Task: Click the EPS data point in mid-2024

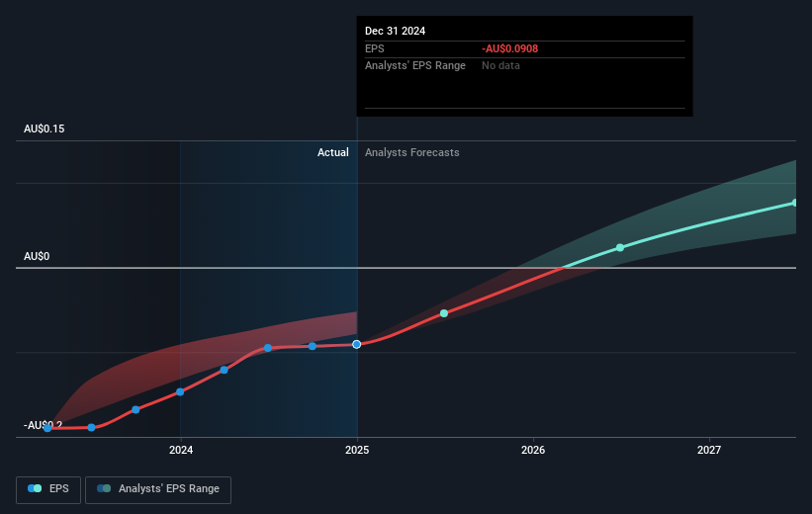Action: [268, 348]
